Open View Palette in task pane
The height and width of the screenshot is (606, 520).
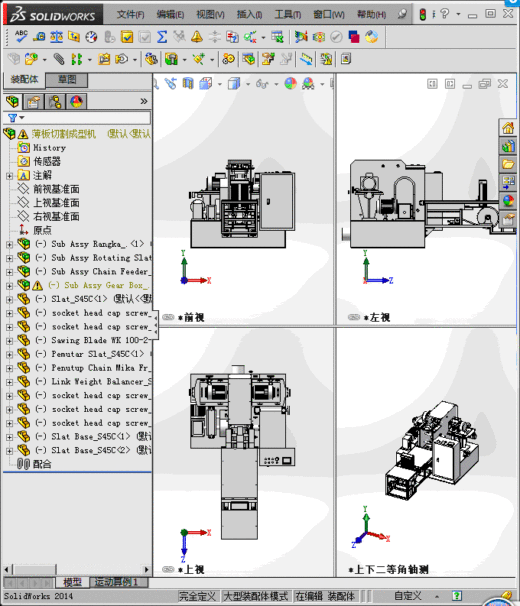[508, 182]
